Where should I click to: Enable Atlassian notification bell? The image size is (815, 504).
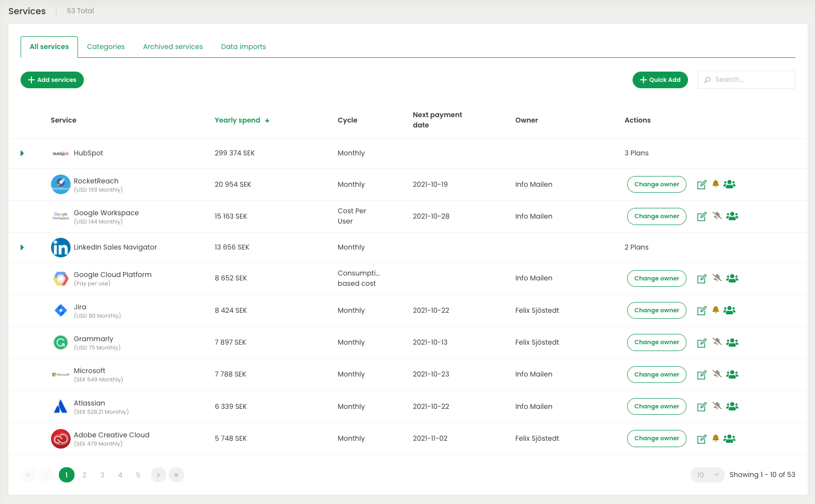point(717,406)
